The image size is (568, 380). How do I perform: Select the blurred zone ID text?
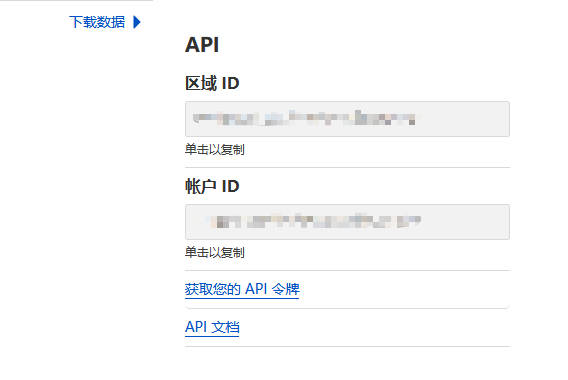pos(304,118)
